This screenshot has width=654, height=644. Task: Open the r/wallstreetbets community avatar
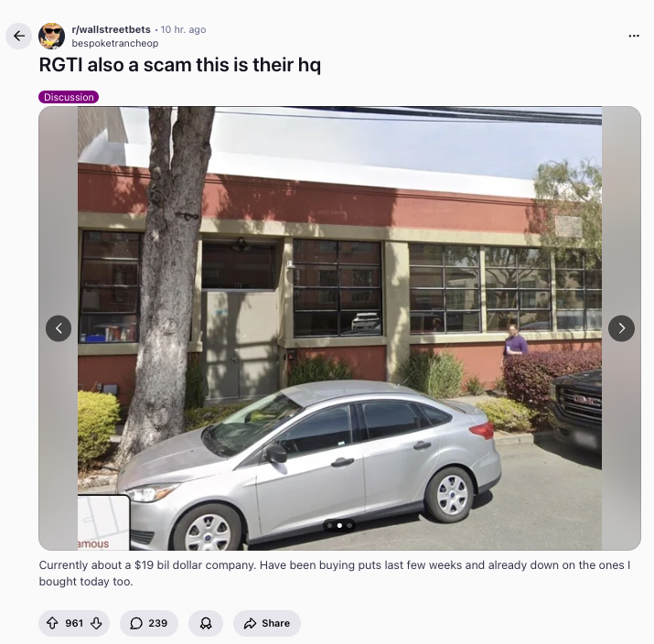point(52,37)
